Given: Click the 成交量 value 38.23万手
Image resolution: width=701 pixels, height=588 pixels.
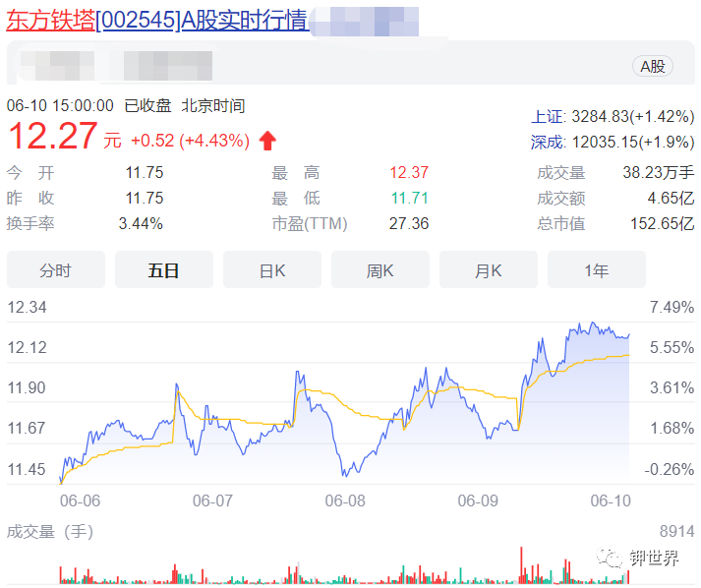Looking at the screenshot, I should 659,173.
